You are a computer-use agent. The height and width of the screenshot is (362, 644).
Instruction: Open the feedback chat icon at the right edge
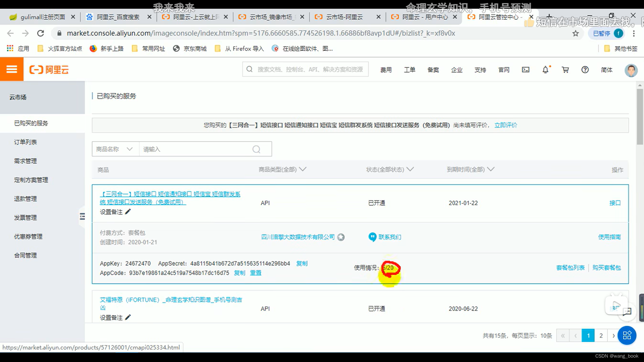[627, 312]
